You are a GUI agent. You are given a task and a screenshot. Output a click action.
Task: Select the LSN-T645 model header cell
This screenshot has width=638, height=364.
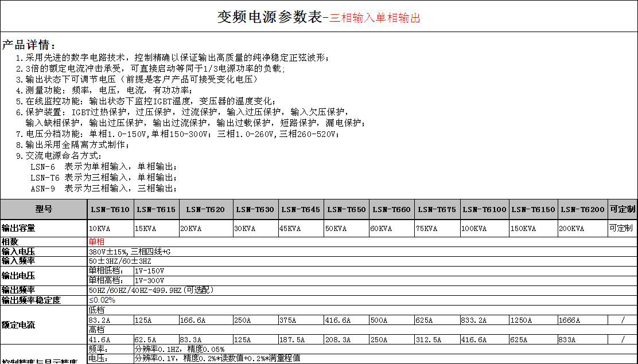[301, 210]
